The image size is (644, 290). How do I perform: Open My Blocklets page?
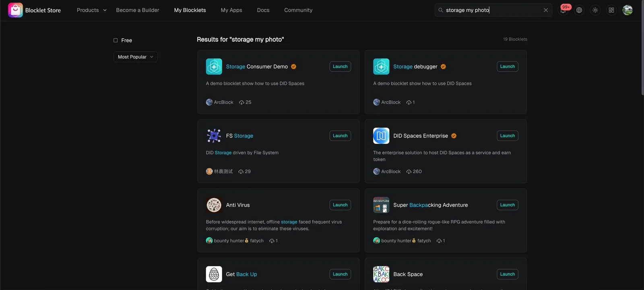click(190, 10)
